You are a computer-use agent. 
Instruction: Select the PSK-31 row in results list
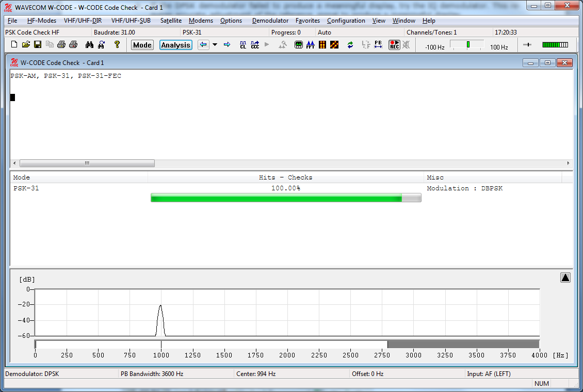click(26, 188)
